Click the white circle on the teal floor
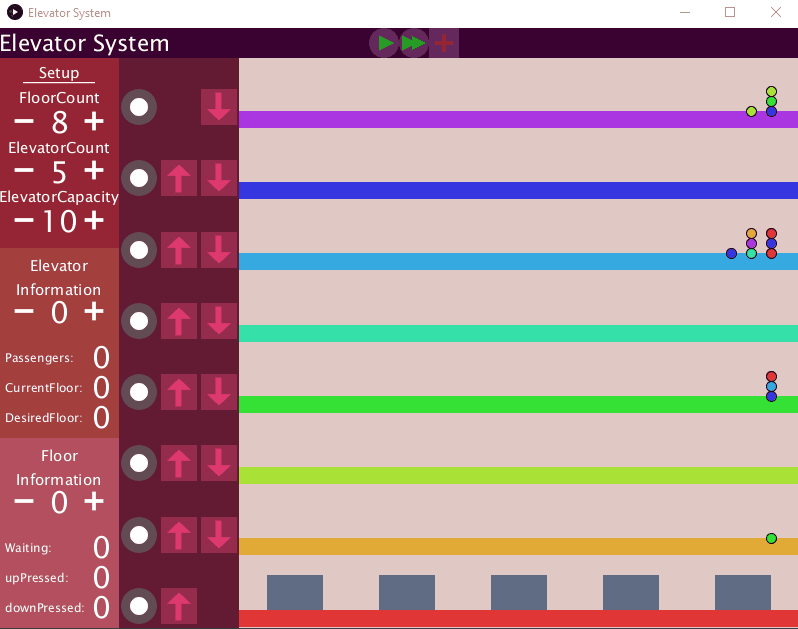 pos(139,321)
